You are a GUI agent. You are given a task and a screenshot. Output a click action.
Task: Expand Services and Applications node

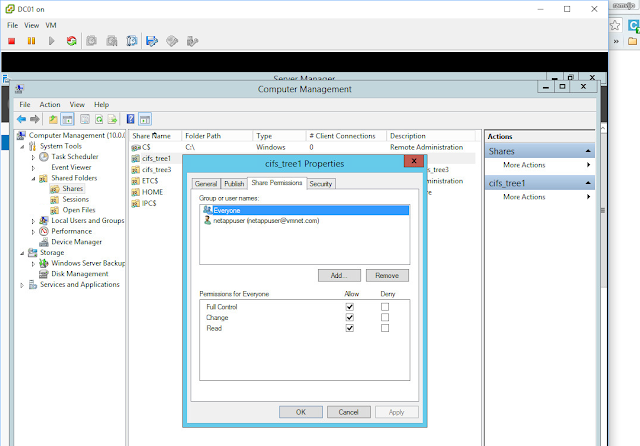22,285
